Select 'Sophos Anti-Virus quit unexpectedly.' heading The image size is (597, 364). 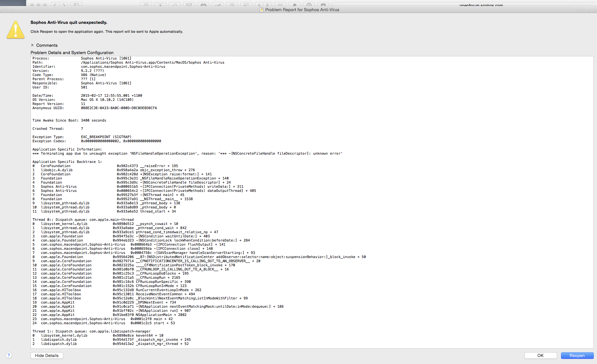point(69,22)
